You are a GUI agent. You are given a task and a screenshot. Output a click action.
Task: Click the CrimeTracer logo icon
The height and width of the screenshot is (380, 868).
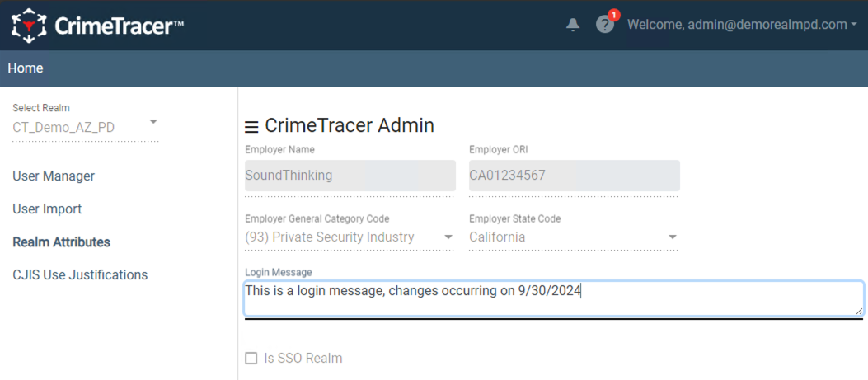tap(29, 26)
